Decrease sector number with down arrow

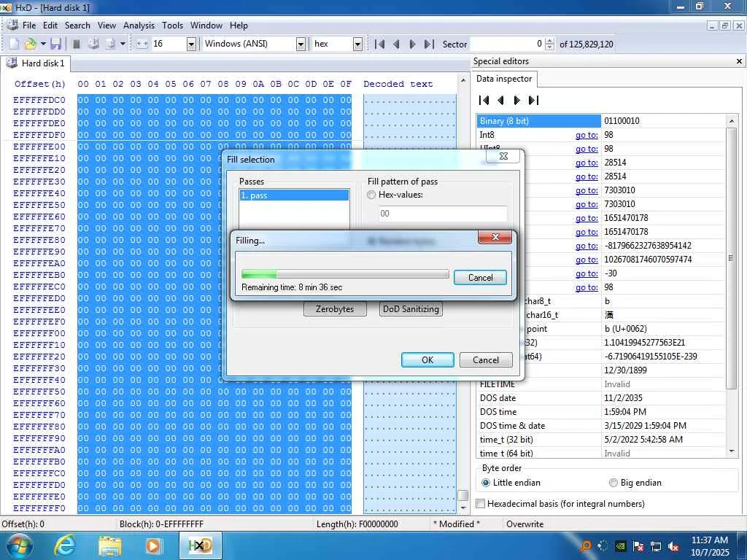coord(550,47)
